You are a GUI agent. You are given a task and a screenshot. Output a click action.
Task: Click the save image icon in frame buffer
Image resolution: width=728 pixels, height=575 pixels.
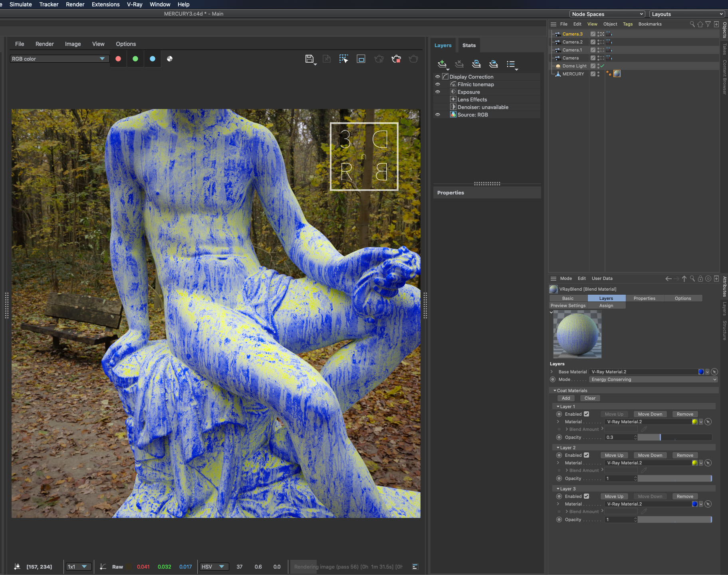pos(309,59)
